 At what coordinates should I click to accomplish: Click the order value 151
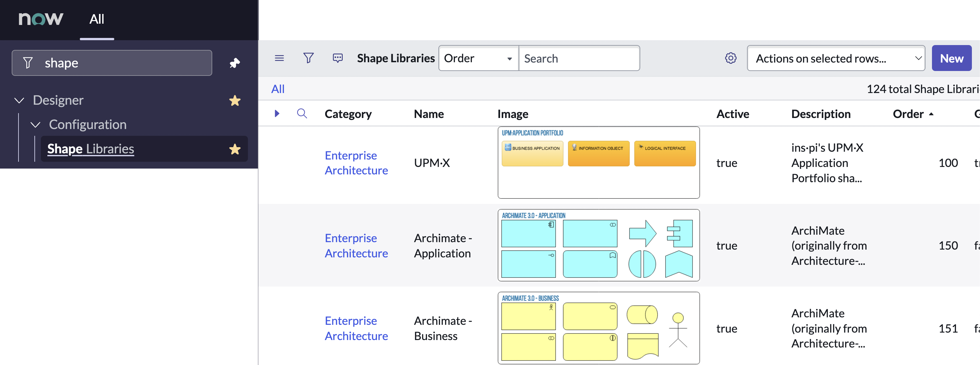tap(948, 328)
